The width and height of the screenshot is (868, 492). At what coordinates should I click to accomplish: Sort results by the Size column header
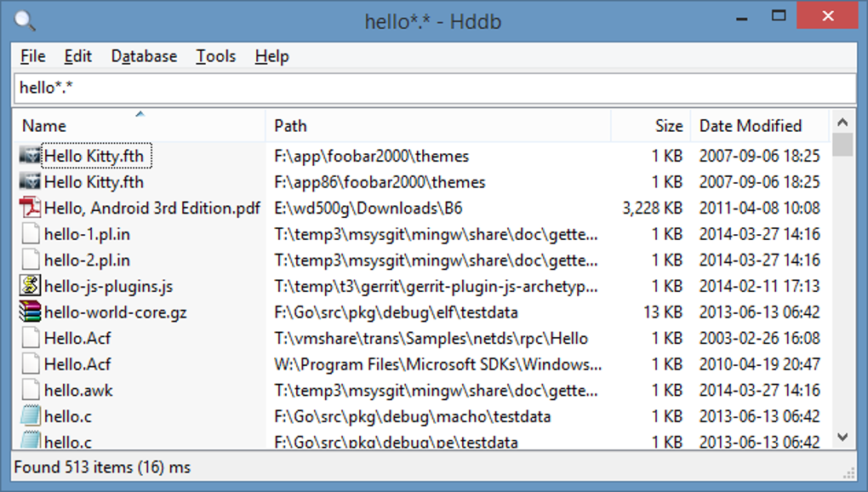(x=669, y=126)
